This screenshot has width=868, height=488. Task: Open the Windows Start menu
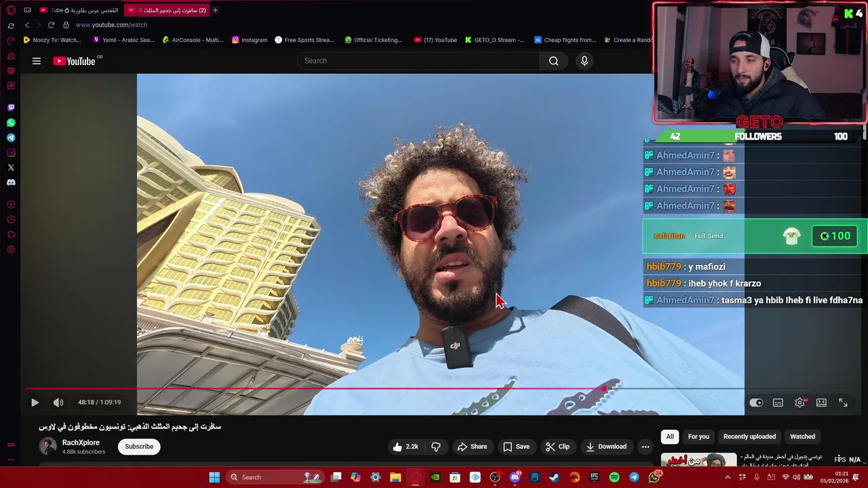214,477
